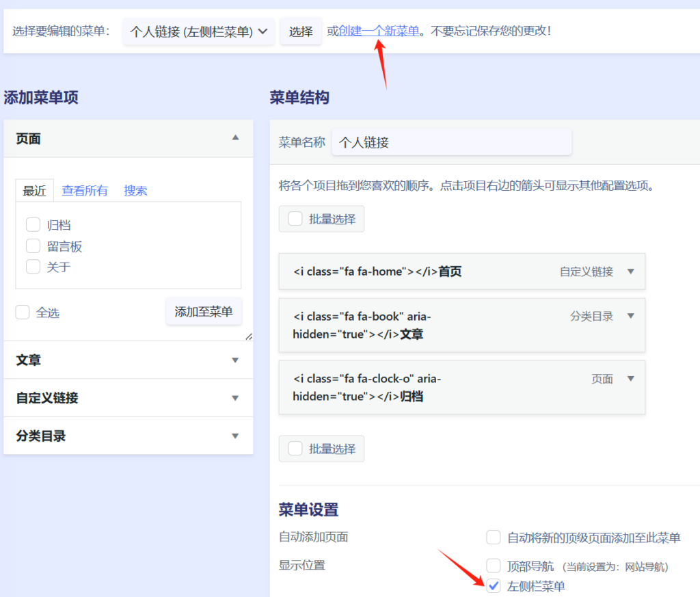Expand the 文章 panel

(235, 360)
